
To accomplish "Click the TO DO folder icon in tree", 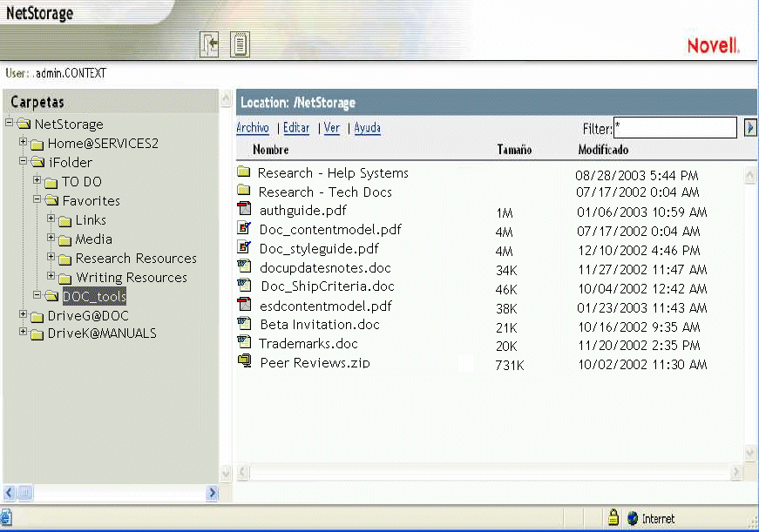I will tap(51, 182).
